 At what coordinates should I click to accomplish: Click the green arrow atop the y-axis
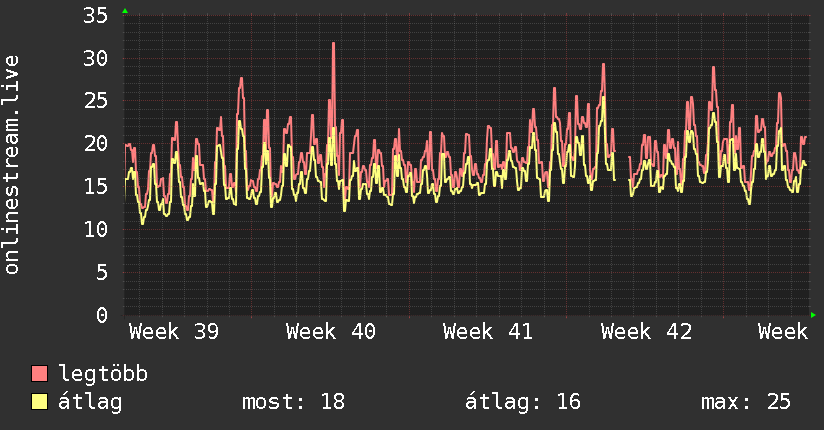pyautogui.click(x=125, y=11)
